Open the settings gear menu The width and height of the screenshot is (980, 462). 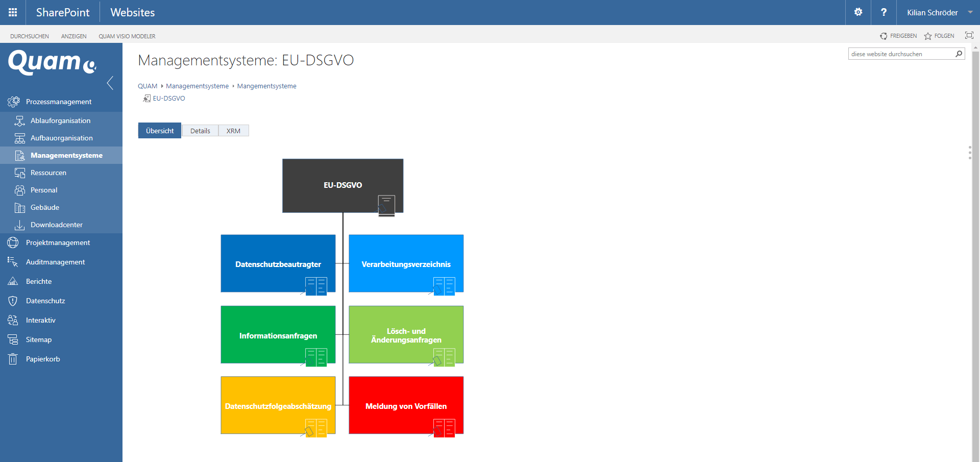coord(858,12)
